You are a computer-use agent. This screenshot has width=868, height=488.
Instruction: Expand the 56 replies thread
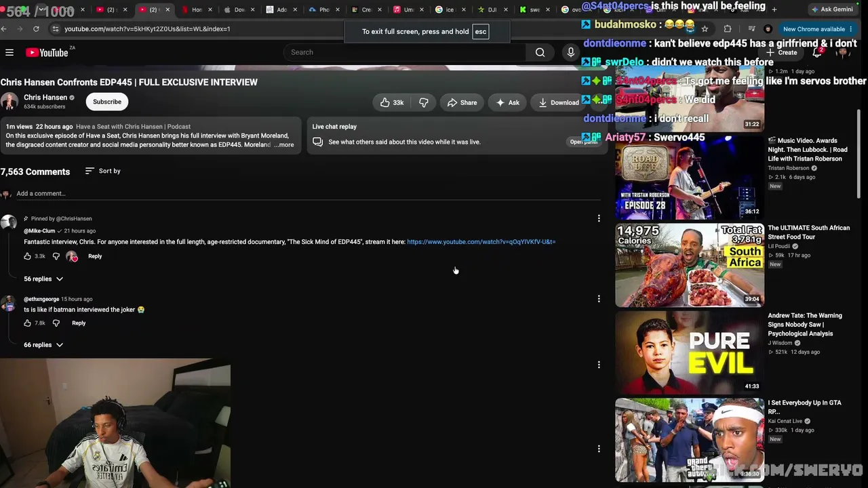click(x=43, y=279)
